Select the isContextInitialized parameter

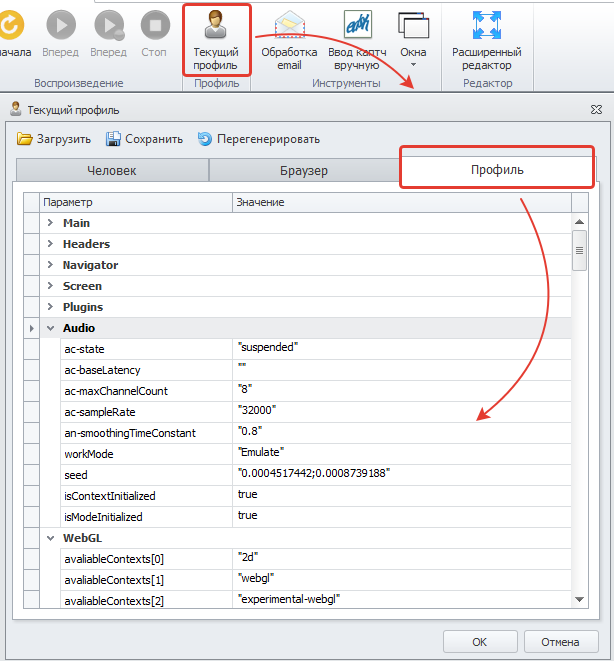146,496
